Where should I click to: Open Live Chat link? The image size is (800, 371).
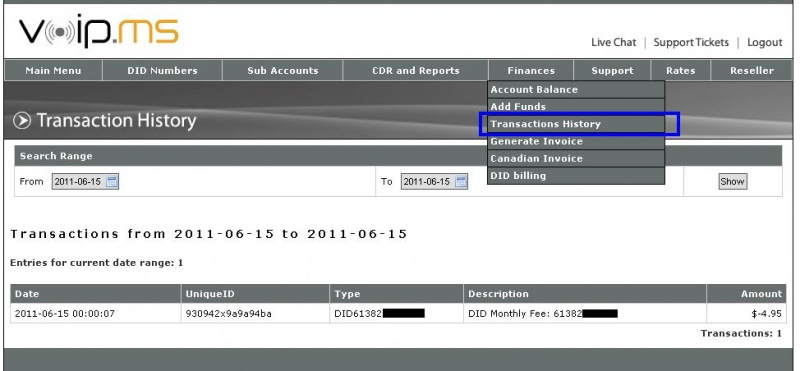click(613, 42)
